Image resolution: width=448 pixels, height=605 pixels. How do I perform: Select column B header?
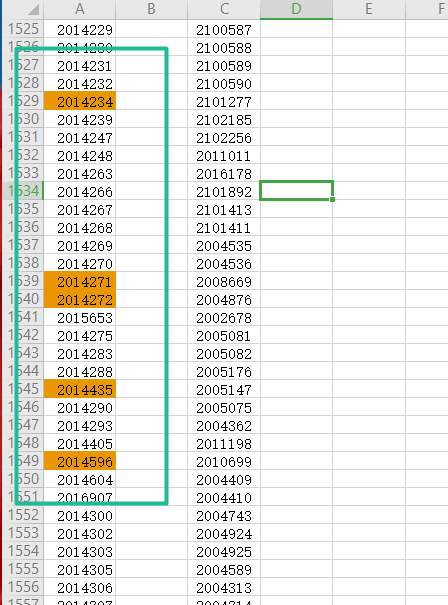click(151, 9)
